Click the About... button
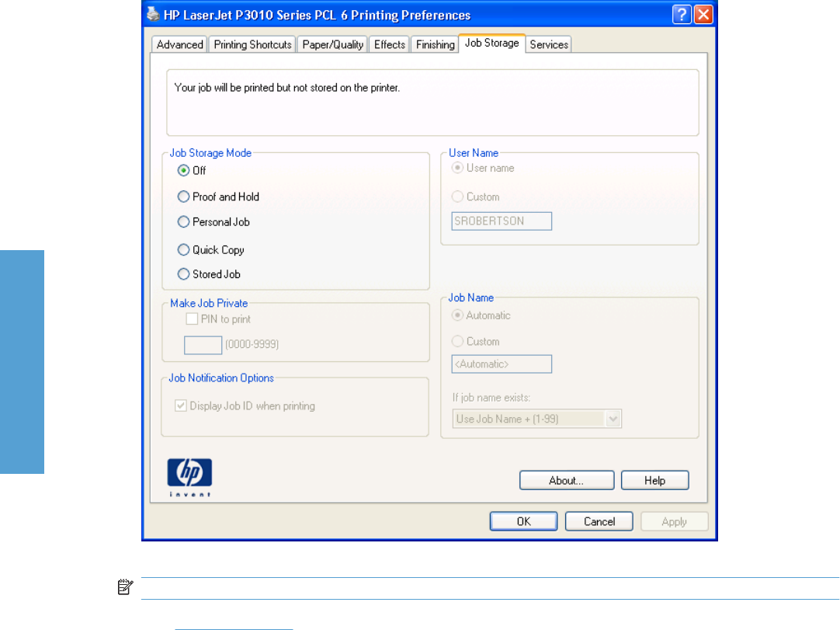This screenshot has height=630, width=840. [x=566, y=480]
